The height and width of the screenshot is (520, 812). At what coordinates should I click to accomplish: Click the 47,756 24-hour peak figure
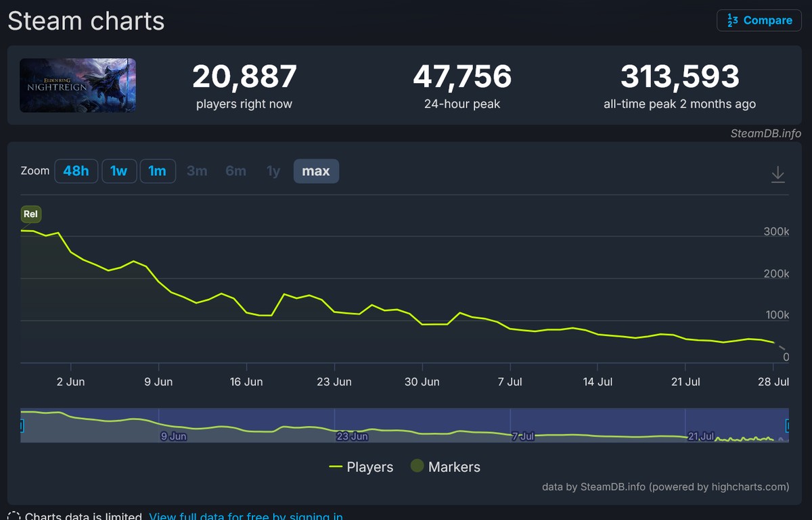coord(462,76)
